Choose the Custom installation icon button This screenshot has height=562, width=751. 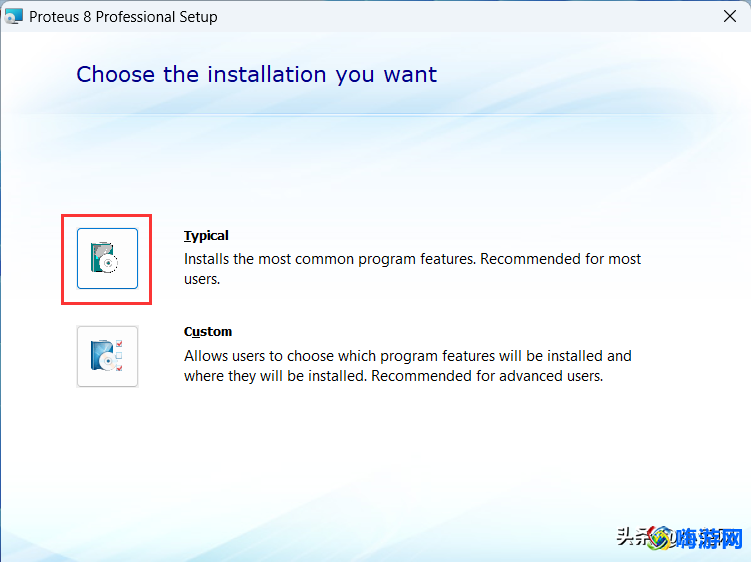point(107,356)
